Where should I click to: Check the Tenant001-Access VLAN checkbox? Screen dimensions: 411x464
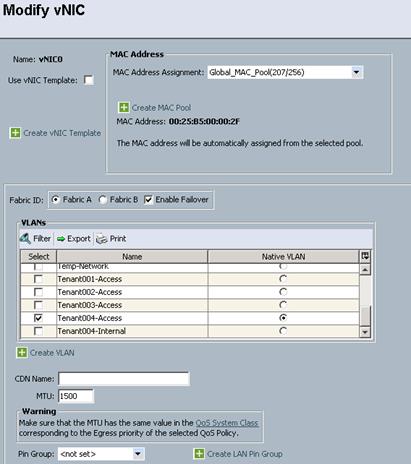click(38, 279)
